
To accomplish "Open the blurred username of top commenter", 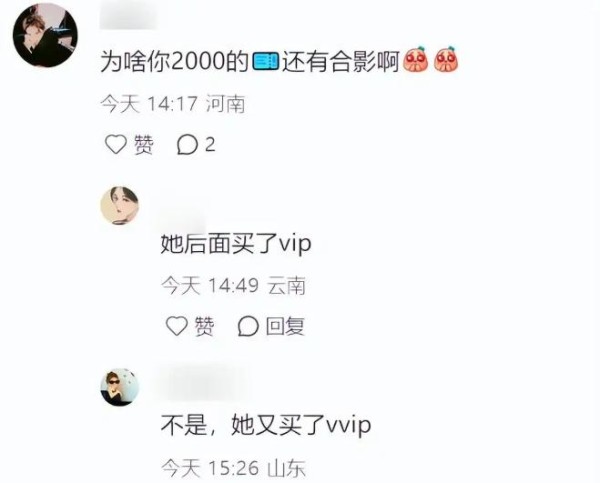I will click(129, 15).
